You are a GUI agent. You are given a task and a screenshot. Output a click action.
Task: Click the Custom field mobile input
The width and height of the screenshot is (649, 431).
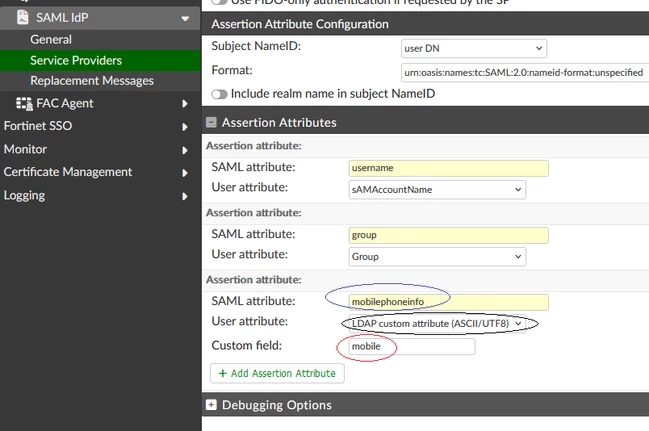412,347
